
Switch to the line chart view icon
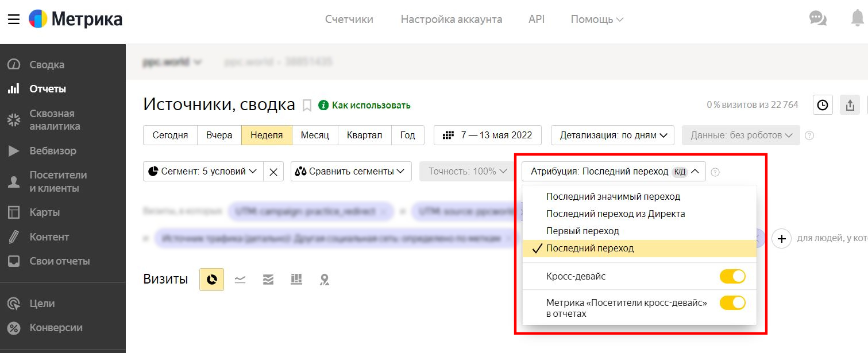pos(240,280)
